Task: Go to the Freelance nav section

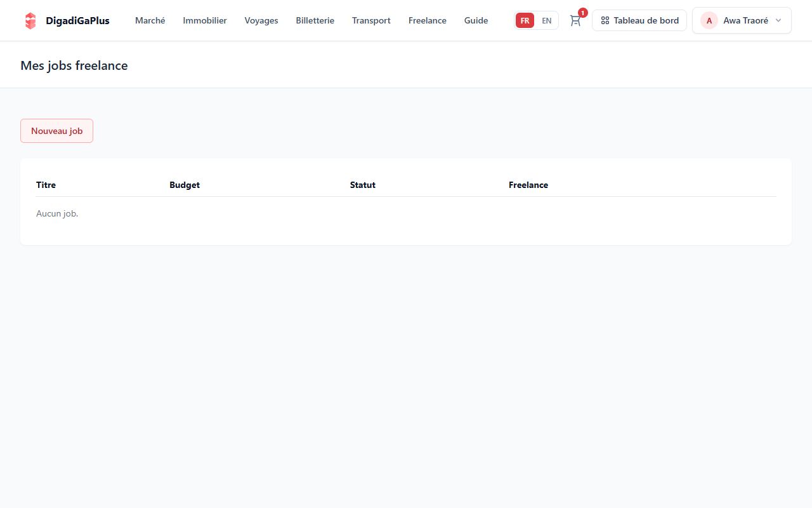Action: click(x=428, y=20)
